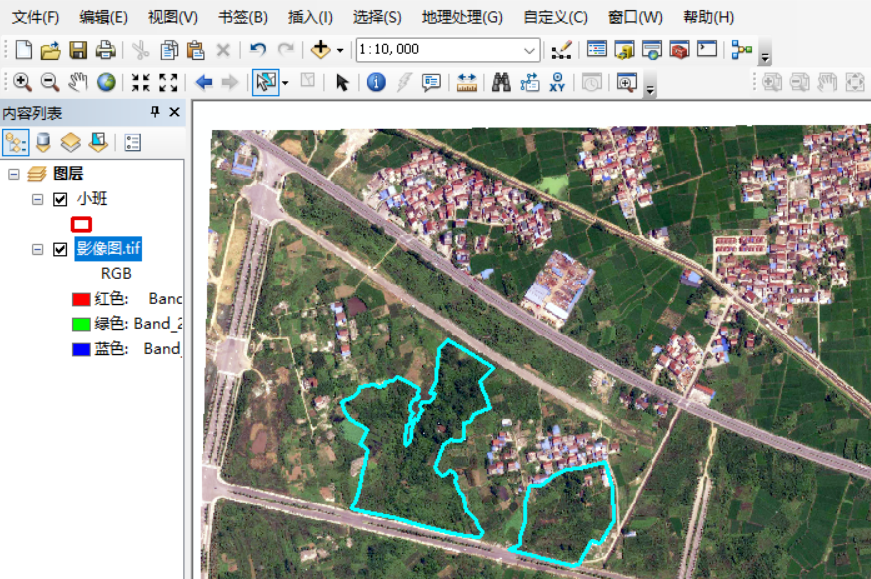Select the Zoom In tool
871x579 pixels.
[21, 82]
